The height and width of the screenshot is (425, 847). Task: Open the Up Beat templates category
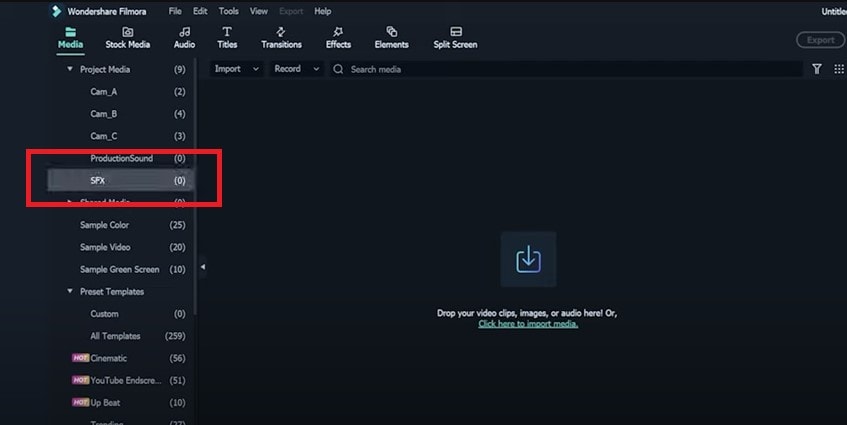point(120,403)
